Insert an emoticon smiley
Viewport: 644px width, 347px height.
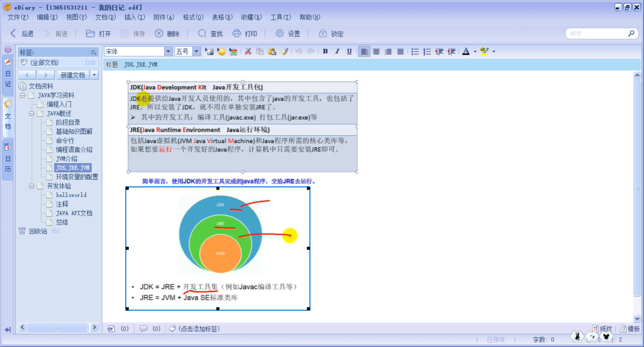(221, 51)
